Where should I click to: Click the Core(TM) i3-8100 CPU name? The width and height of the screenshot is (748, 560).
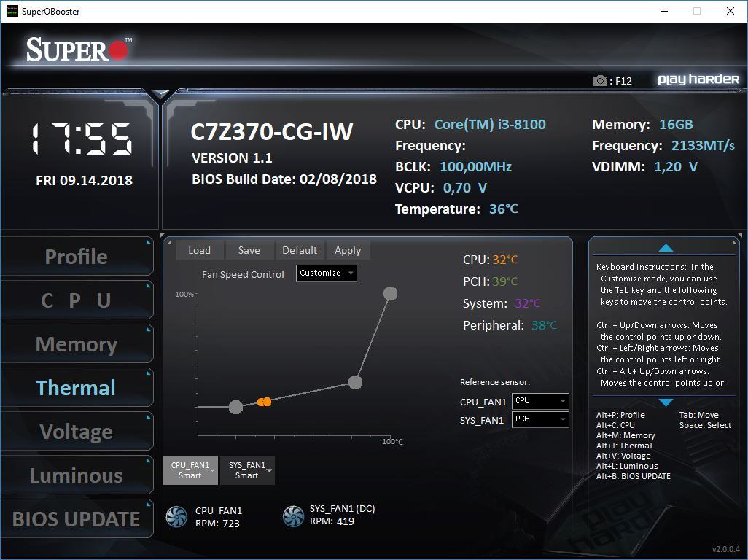tap(490, 125)
